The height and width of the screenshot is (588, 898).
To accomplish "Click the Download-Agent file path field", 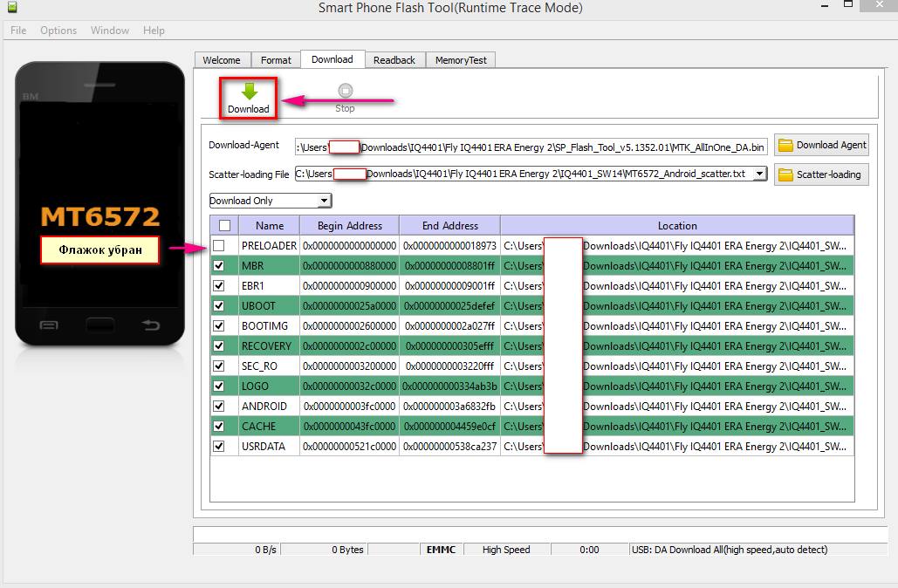I will tap(531, 146).
